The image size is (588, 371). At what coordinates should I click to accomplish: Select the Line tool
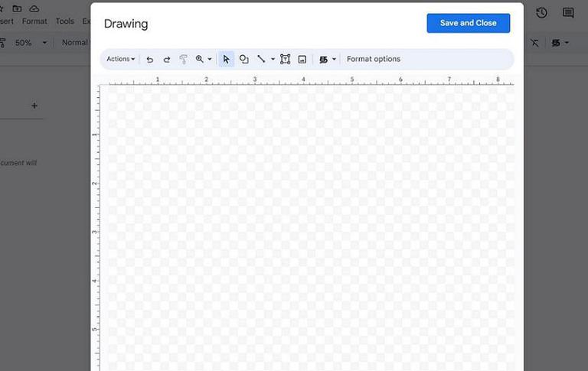(x=261, y=59)
